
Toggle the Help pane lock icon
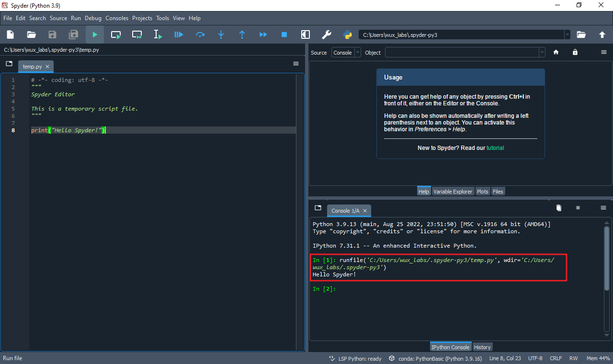575,52
